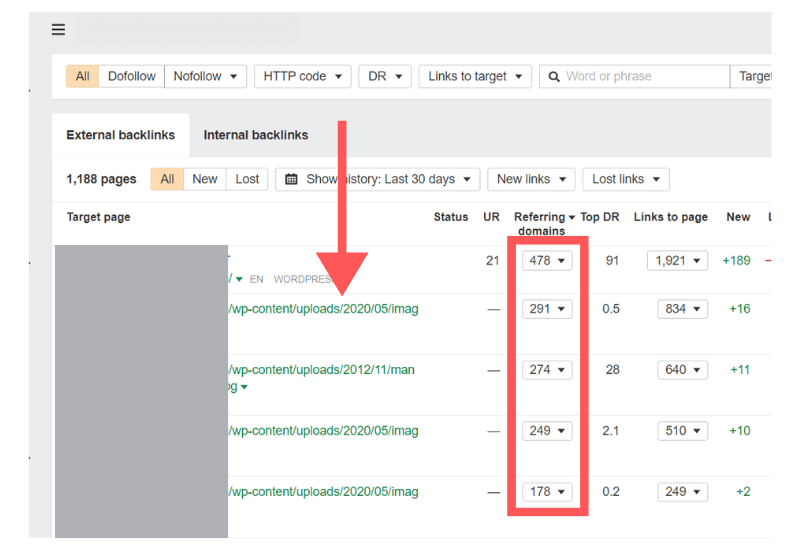Open the 478 referring domains dropdown
The width and height of the screenshot is (800, 550).
pos(547,260)
